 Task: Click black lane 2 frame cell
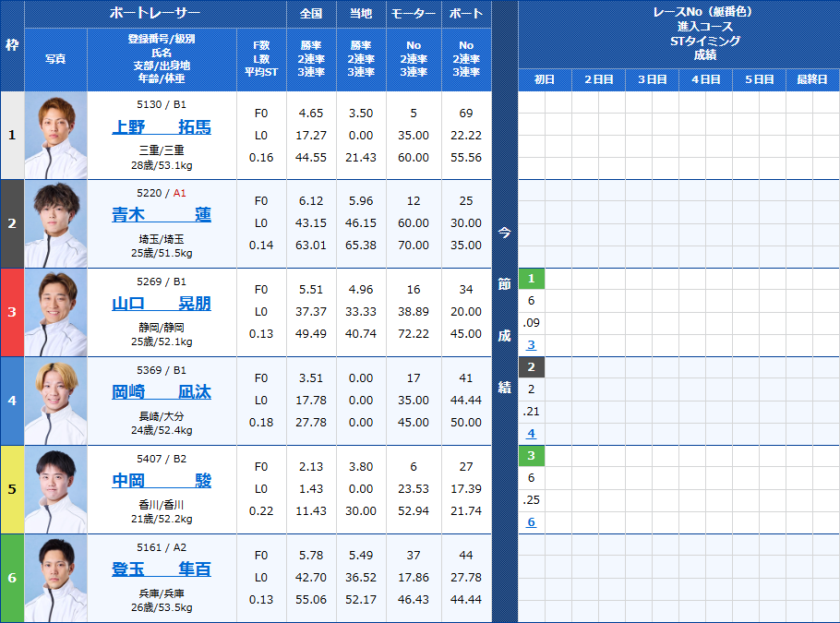pos(12,224)
